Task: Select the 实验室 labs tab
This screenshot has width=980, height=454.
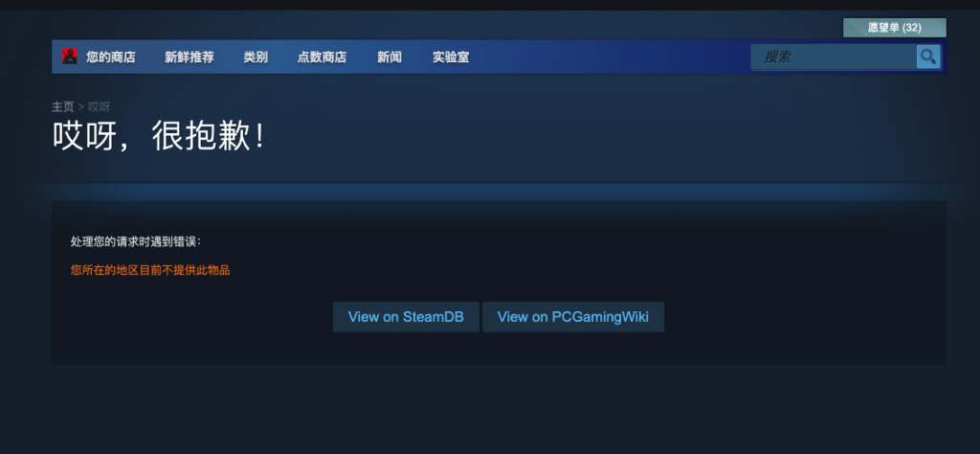Action: tap(451, 57)
